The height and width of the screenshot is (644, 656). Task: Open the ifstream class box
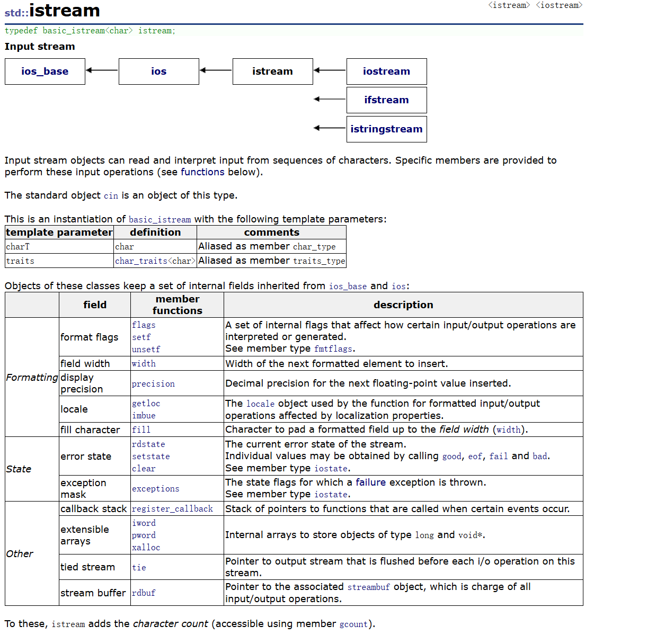(387, 100)
